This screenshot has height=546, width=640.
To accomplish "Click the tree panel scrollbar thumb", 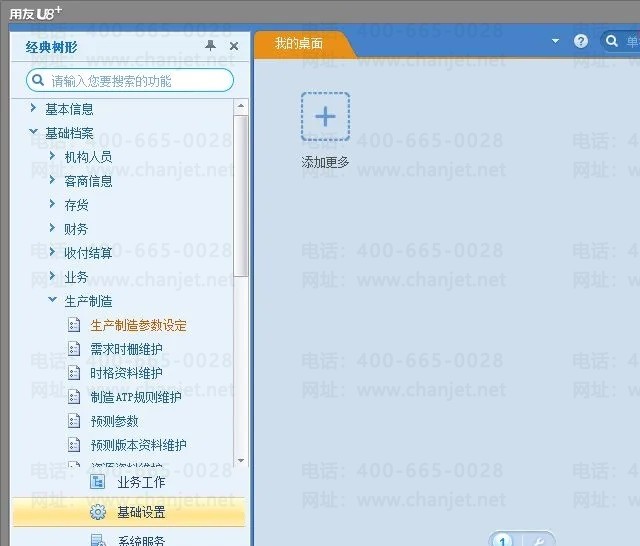I will (x=241, y=196).
